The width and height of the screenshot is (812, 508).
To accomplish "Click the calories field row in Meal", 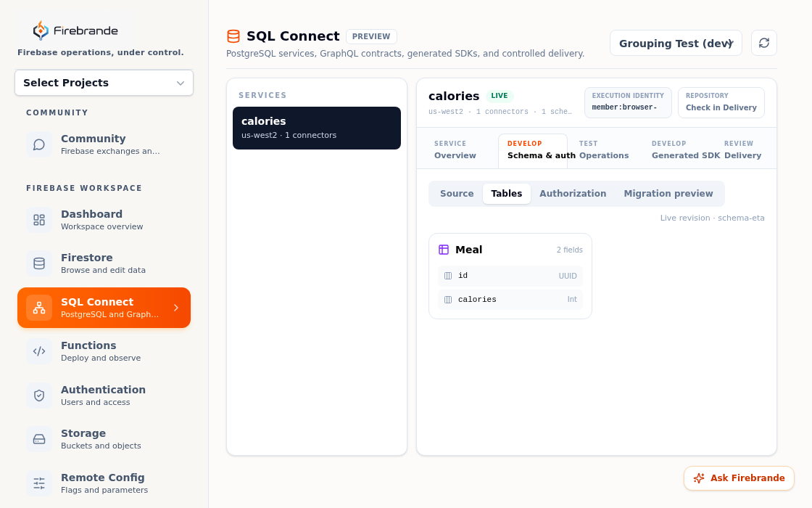I will click(510, 300).
